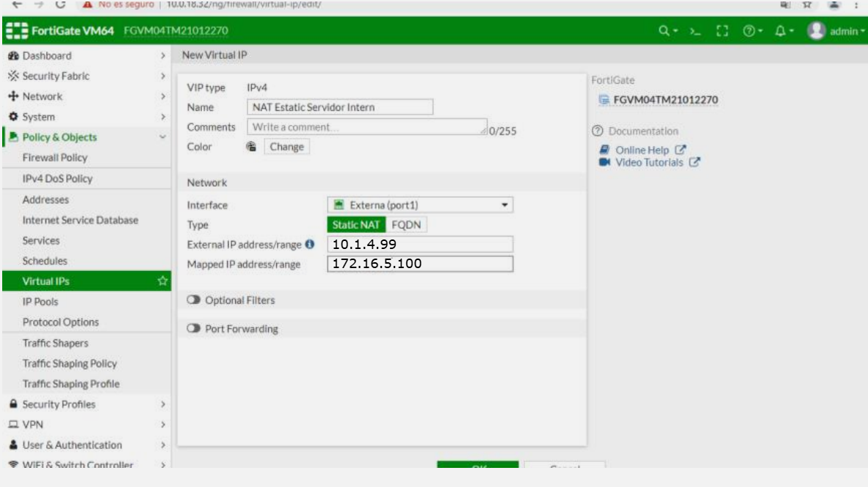Expand the VPN menu

point(87,425)
